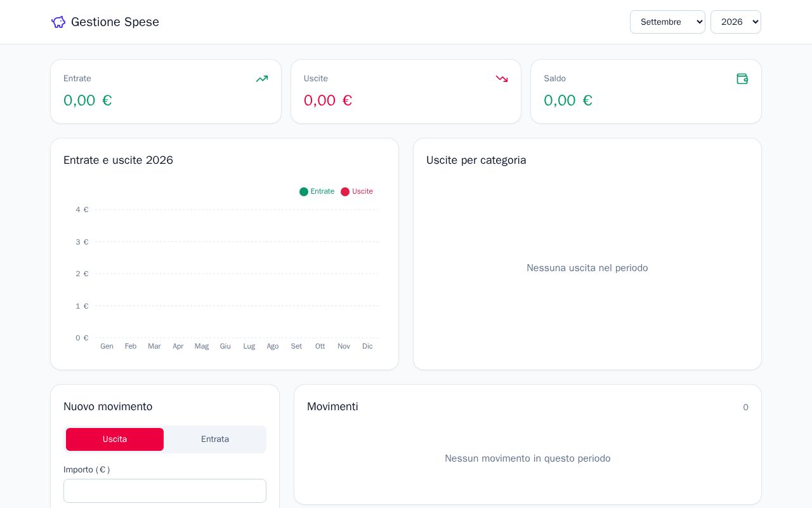Click the 'Nuovo movimento' heading
Screen dimensions: 812x508
108,406
